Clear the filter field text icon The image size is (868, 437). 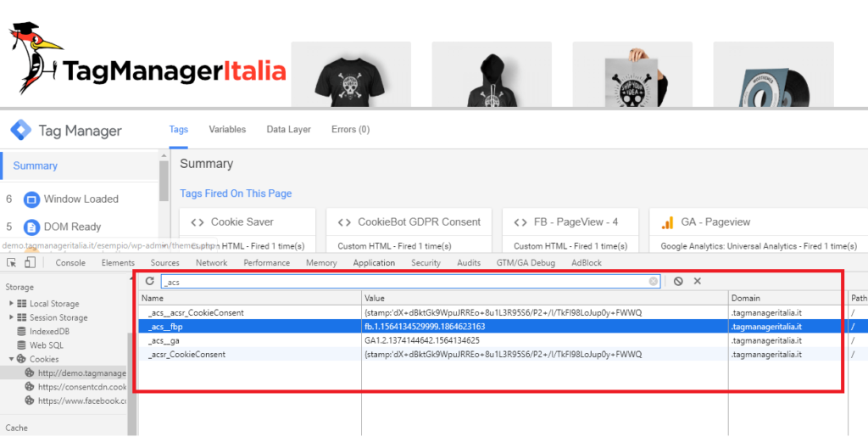pos(654,282)
